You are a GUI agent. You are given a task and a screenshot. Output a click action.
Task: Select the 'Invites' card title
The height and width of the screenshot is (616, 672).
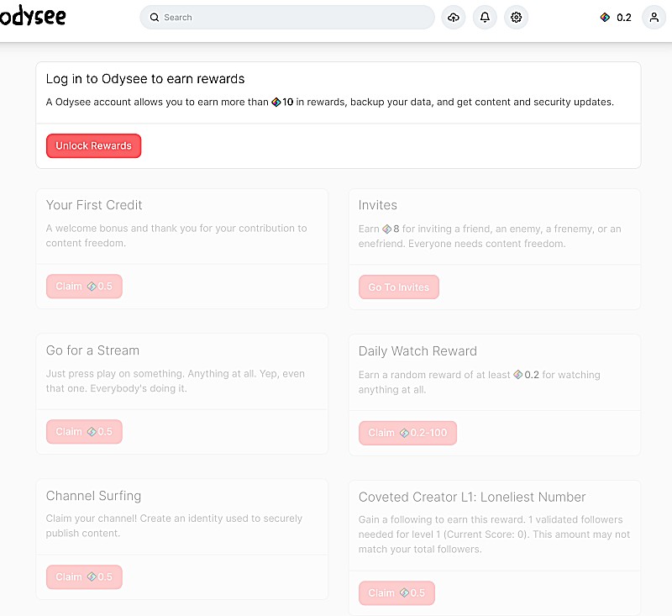(377, 205)
